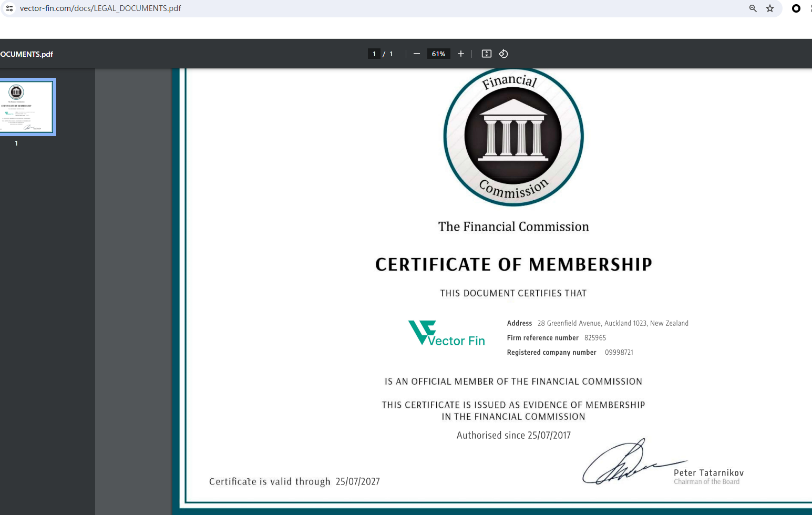Rotate the PDF counterclockwise
This screenshot has height=515, width=812.
click(x=503, y=54)
